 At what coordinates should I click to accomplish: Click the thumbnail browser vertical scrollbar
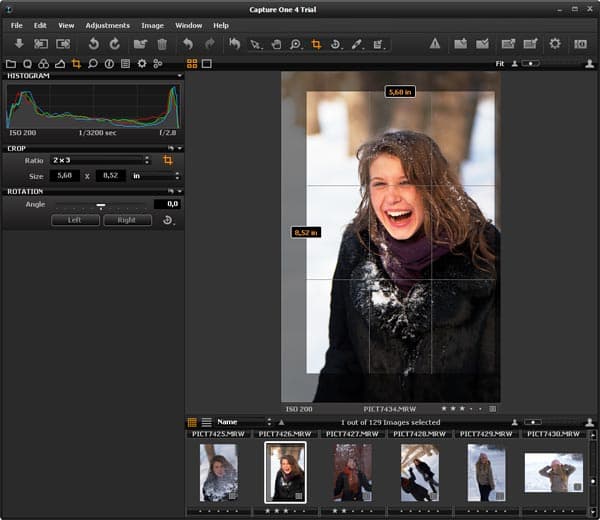[x=593, y=473]
